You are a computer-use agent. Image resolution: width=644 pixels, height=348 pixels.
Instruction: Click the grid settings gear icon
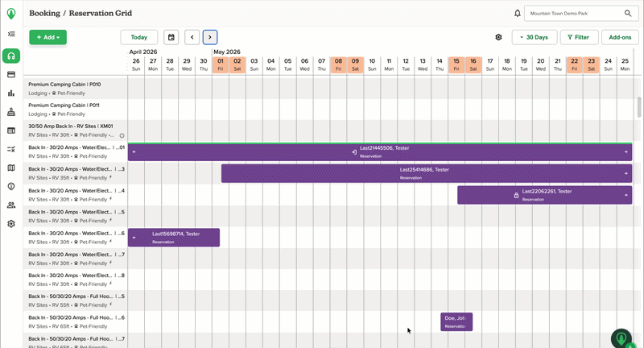498,37
